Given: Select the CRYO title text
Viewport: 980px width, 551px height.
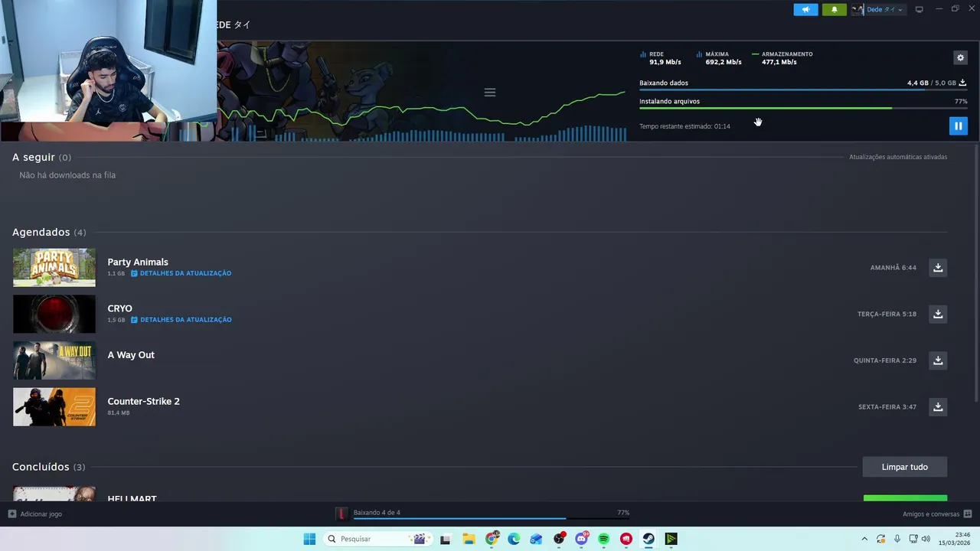Looking at the screenshot, I should (x=119, y=308).
